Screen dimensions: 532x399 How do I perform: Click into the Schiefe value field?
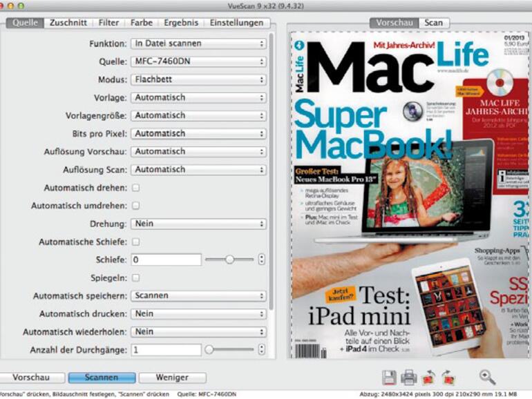[x=167, y=260]
